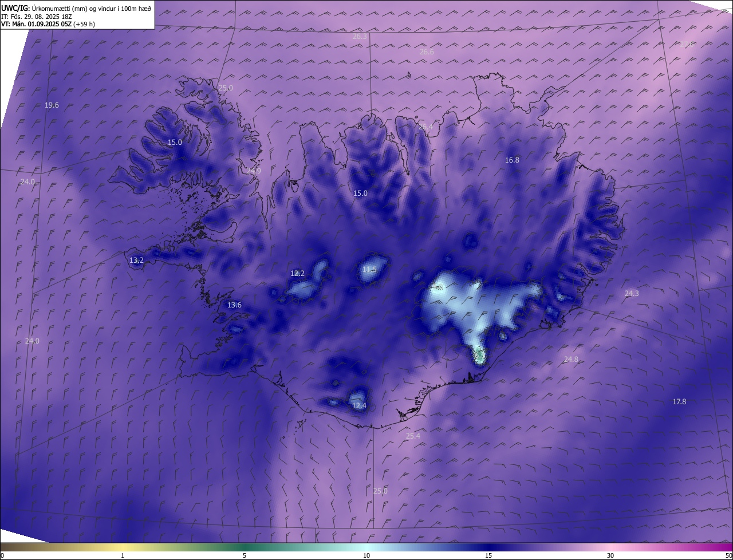Viewport: 733px width, 560px height.
Task: Click the 5 tick on the color scale
Action: [x=245, y=555]
